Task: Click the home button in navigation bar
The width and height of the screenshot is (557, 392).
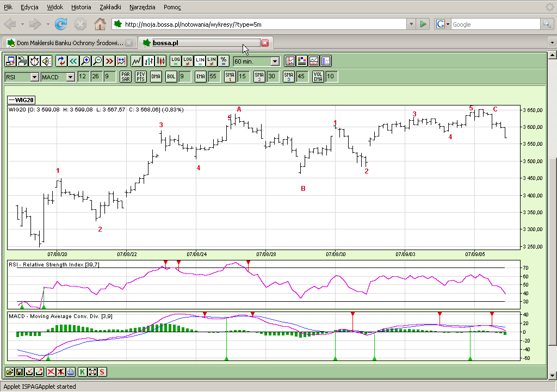Action: tap(100, 24)
